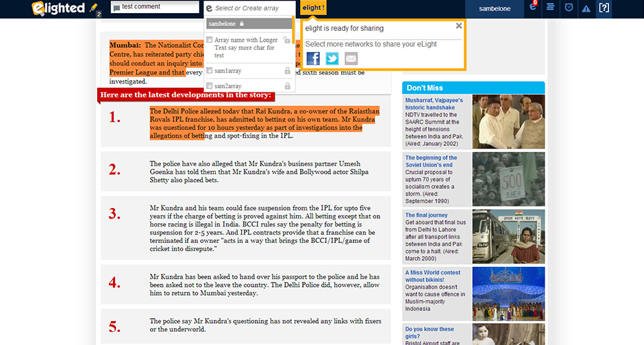
Task: Open 'A Miss World contest without bikinis!' link
Action: [x=433, y=276]
